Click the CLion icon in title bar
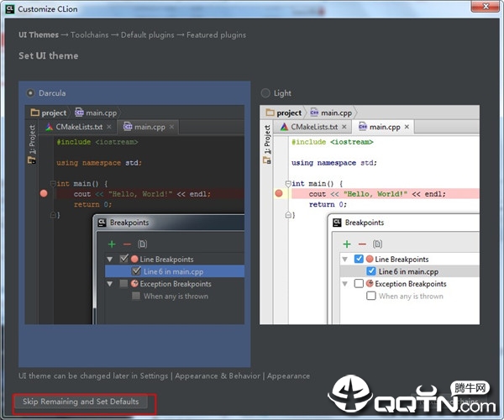 [x=10, y=8]
